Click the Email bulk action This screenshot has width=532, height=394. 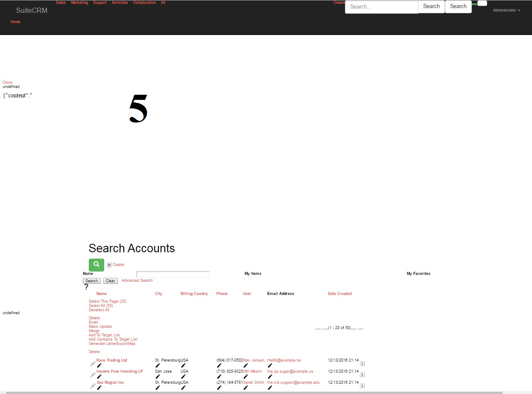94,322
